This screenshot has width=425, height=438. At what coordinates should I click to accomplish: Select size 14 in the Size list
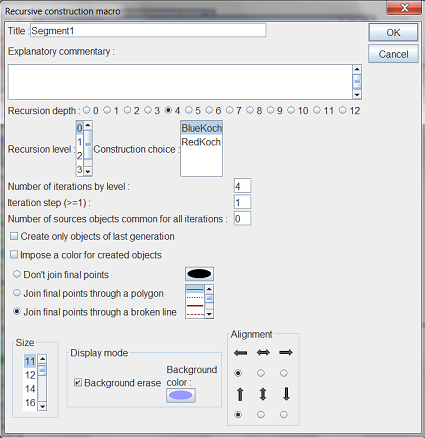tap(30, 389)
